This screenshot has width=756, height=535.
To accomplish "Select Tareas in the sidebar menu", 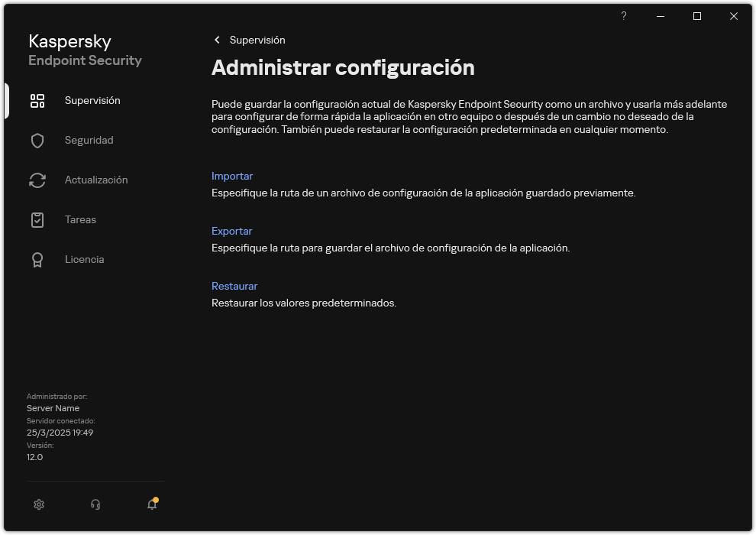I will click(x=79, y=219).
